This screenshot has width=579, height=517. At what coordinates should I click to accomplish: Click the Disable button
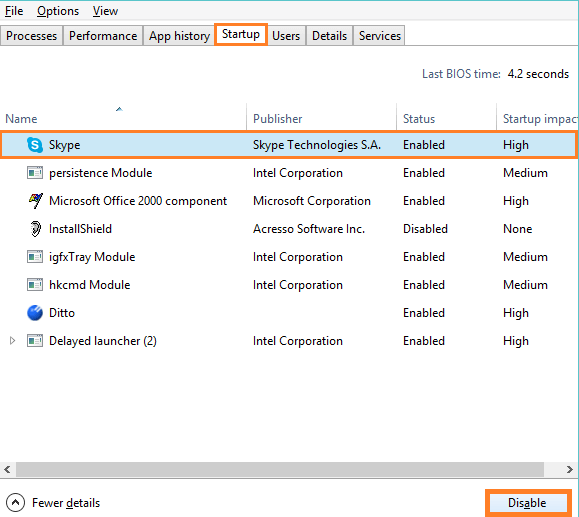(x=527, y=503)
